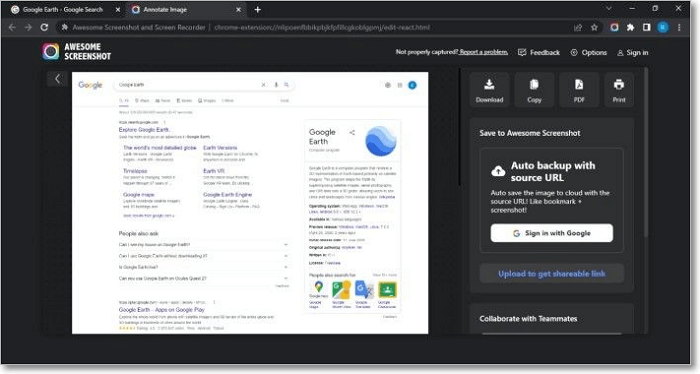Bookmark this page with the star icon

[594, 27]
